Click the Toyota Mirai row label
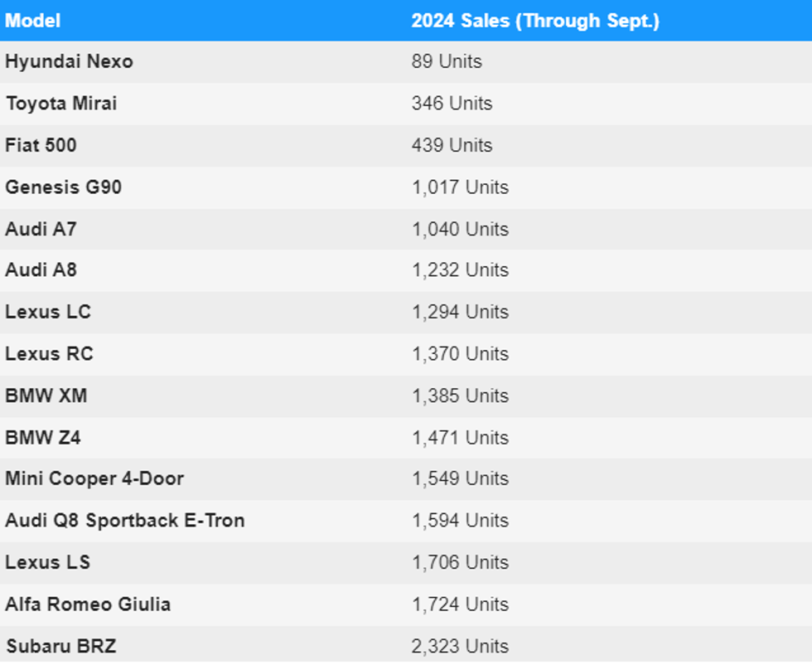This screenshot has height=665, width=812. [x=61, y=104]
